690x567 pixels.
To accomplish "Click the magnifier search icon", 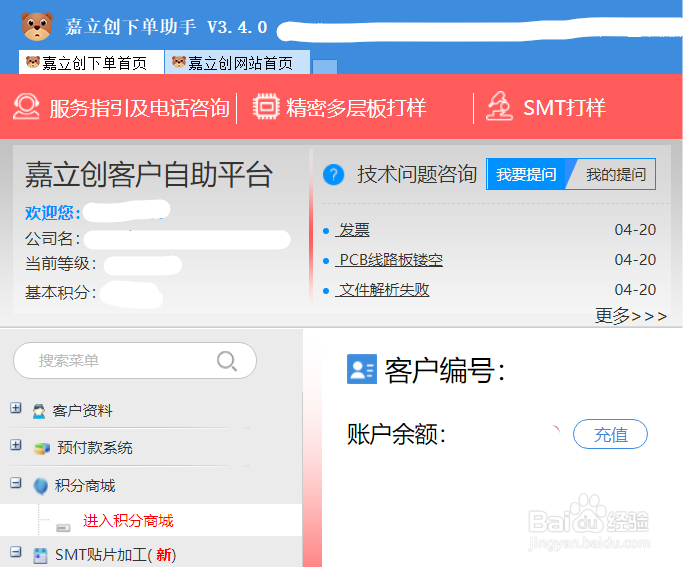I will click(x=227, y=361).
